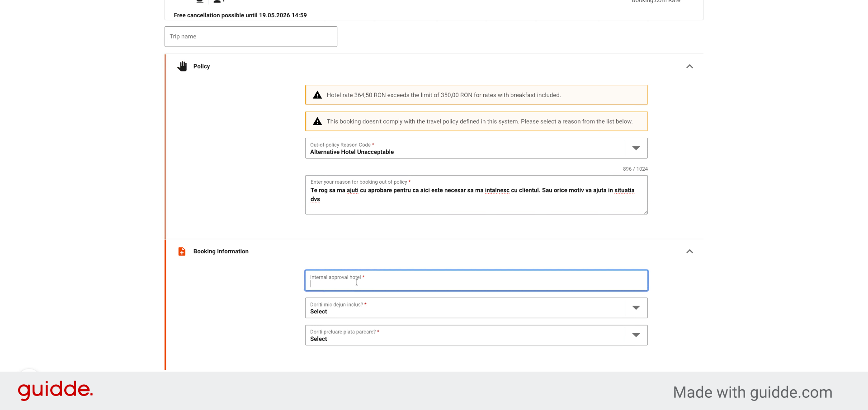Click the Made with guidde.com link
The width and height of the screenshot is (868, 410).
click(x=753, y=392)
